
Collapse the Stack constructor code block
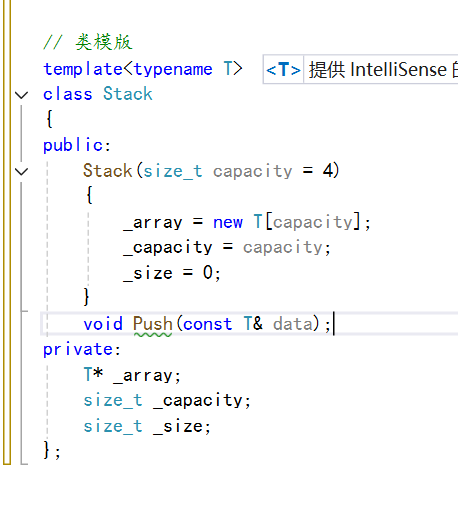point(22,171)
